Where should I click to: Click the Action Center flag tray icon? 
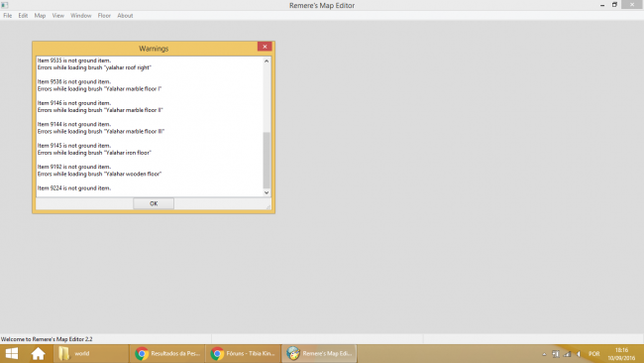(x=555, y=354)
